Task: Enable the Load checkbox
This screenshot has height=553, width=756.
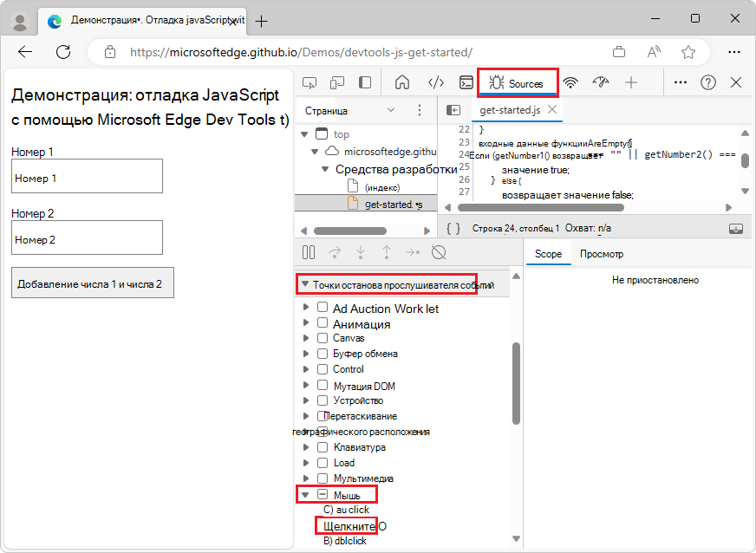Action: pyautogui.click(x=323, y=462)
